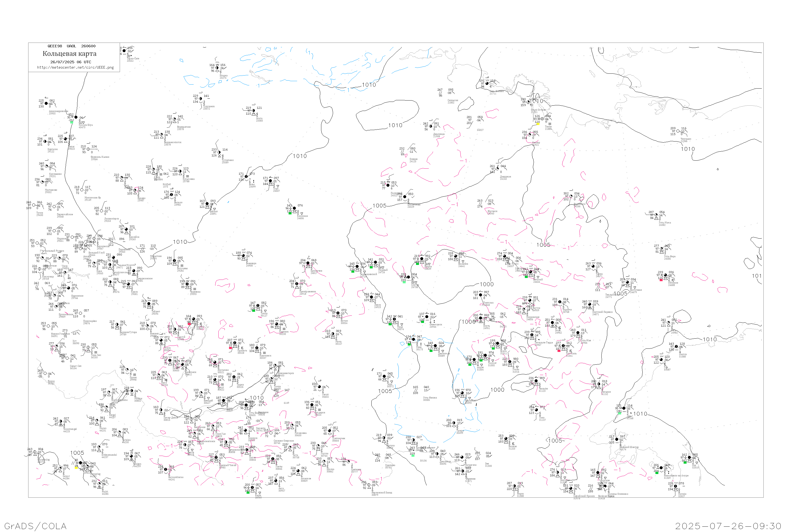798x532 pixels.
Task: Click the GrADS/COLA label at bottom left
Action: tap(35, 526)
